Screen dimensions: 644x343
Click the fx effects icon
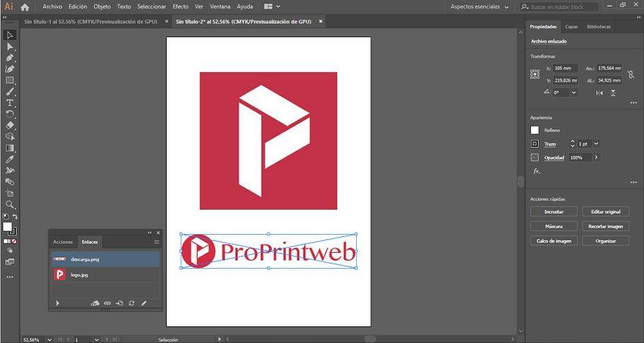point(536,171)
